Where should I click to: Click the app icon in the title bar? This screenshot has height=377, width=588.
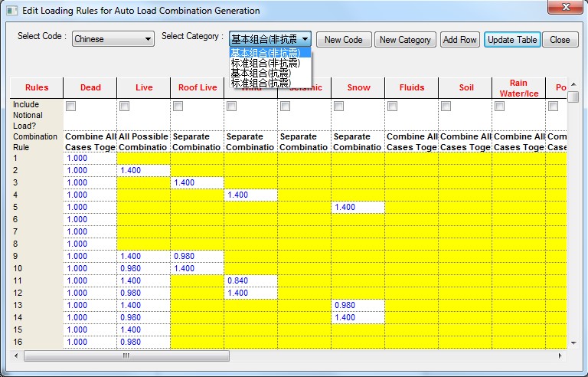pos(9,11)
